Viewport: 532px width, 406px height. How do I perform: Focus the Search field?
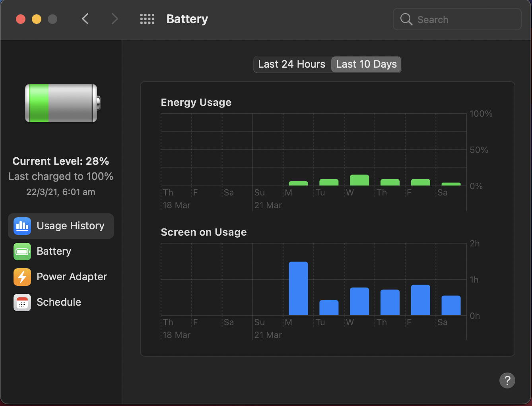point(457,19)
